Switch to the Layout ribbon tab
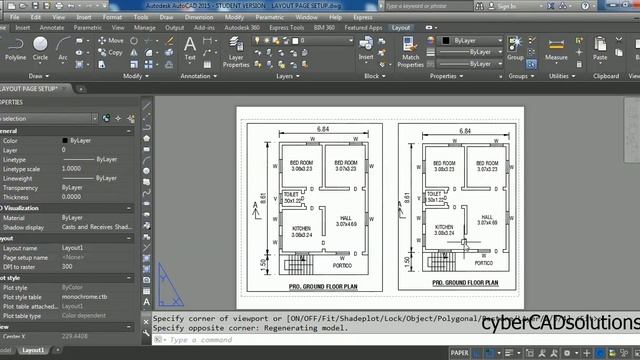This screenshot has height=360, width=640. click(x=400, y=27)
